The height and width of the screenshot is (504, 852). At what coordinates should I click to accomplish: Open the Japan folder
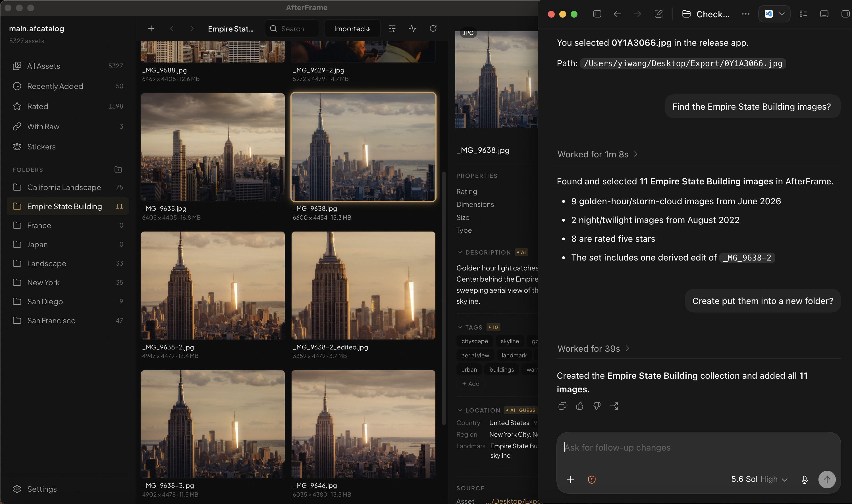[x=68, y=244]
